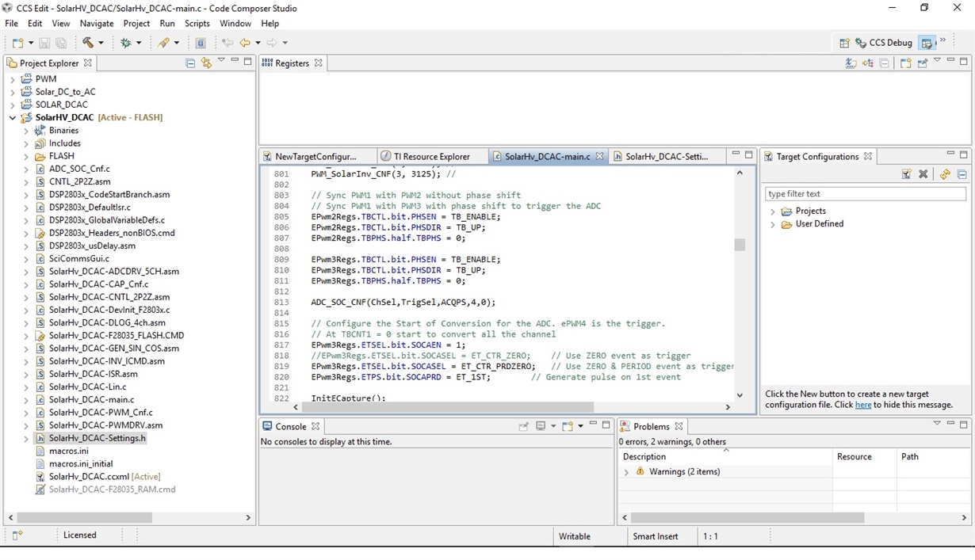Screen dimensions: 975x560
Task: Maximize the editor area panel
Action: point(748,154)
